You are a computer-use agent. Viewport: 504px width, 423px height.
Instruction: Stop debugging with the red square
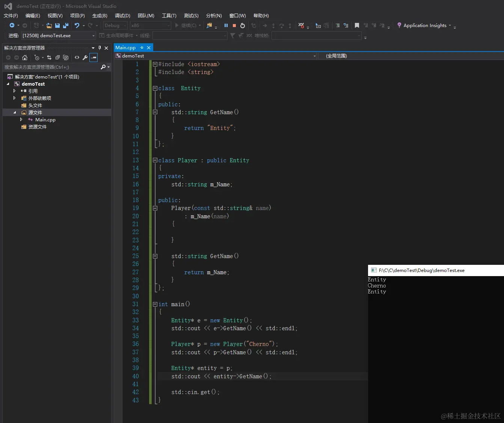(x=234, y=26)
